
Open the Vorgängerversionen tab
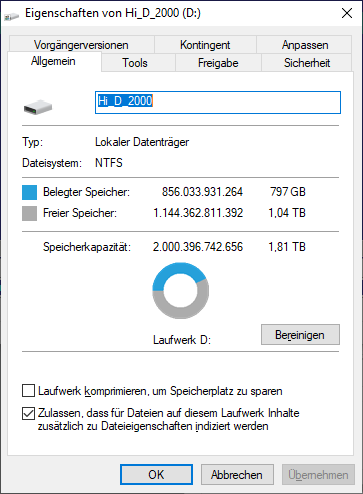(81, 45)
